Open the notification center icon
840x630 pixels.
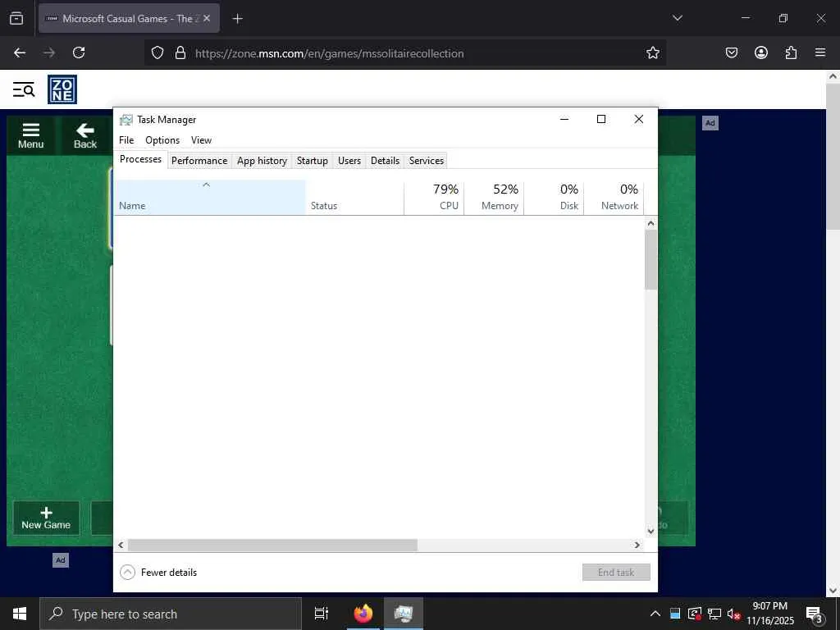(815, 614)
